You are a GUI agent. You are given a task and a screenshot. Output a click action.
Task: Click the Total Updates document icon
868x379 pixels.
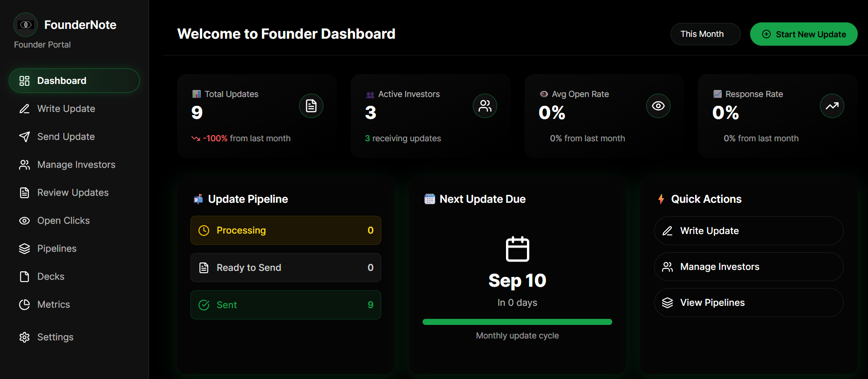311,106
